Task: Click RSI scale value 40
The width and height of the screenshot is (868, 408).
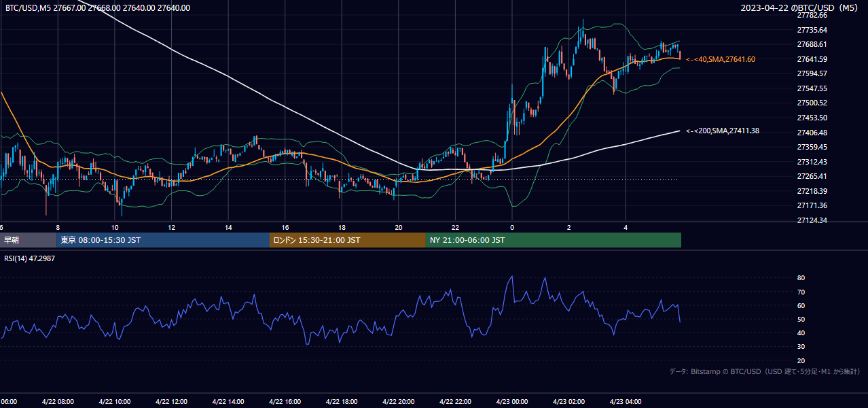Action: pyautogui.click(x=801, y=333)
